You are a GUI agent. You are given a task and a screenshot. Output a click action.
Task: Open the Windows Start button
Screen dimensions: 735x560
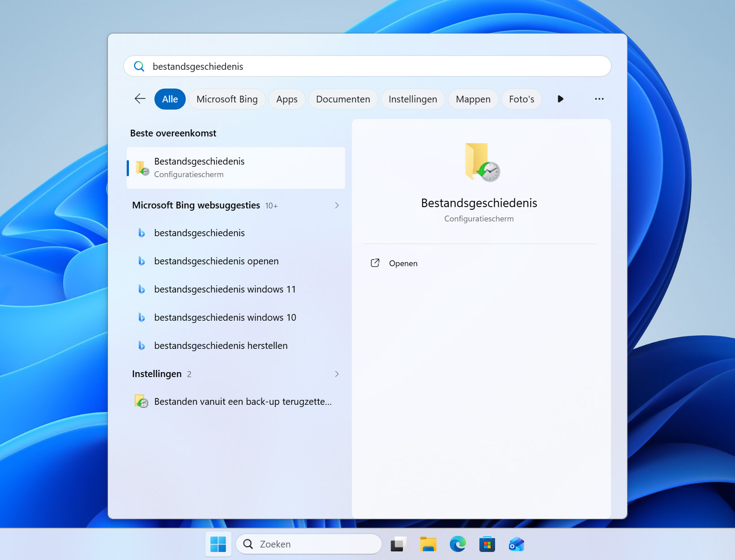218,544
